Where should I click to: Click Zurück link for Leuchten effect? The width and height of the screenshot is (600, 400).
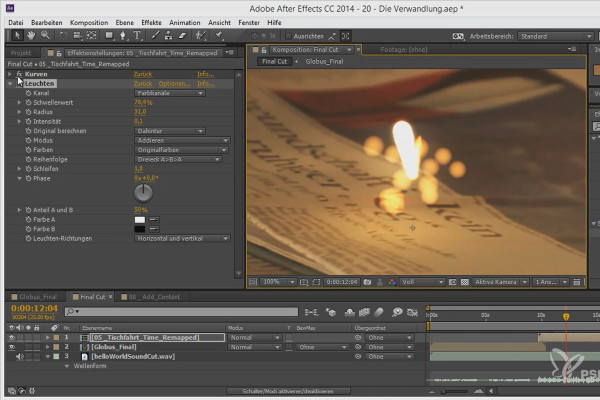point(143,83)
